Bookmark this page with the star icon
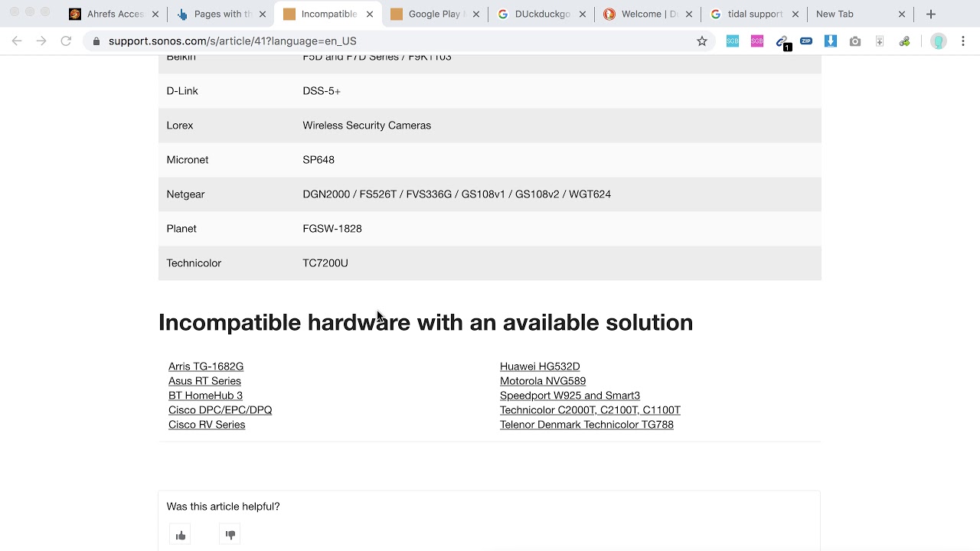980x551 pixels. (702, 41)
